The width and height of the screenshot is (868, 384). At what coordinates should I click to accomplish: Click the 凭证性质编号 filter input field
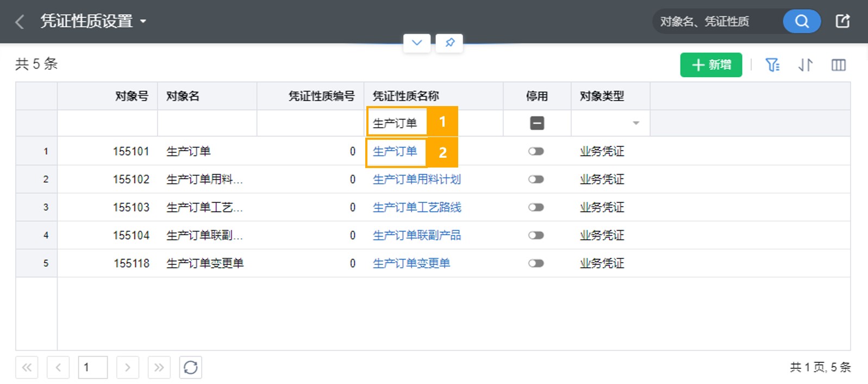click(x=310, y=123)
